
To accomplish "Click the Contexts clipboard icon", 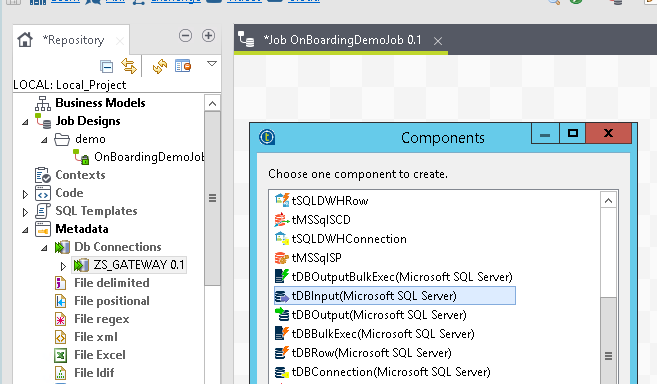I will 43,175.
